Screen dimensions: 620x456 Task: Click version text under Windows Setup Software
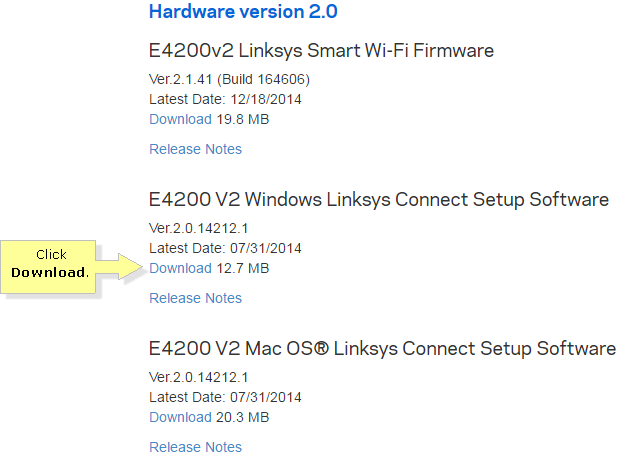pos(198,228)
